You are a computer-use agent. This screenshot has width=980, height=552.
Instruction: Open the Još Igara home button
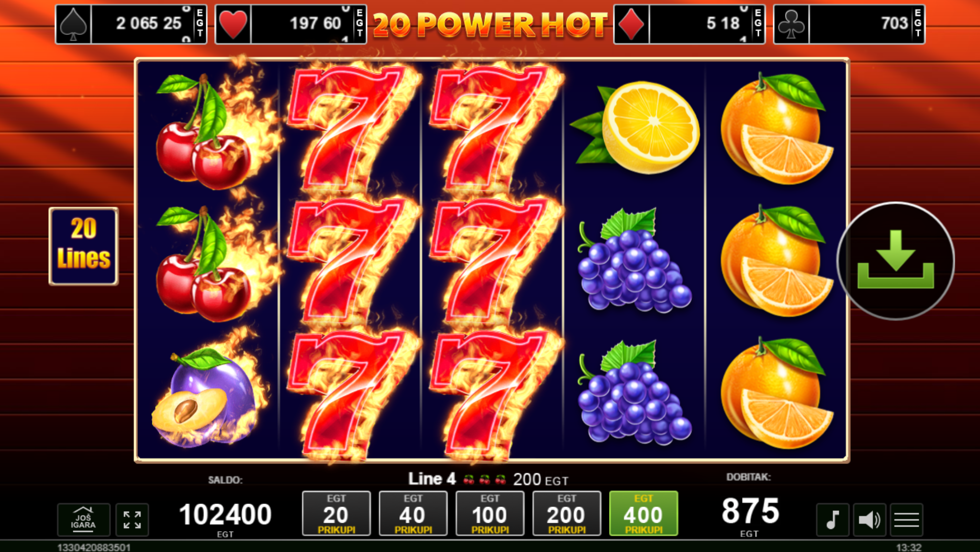point(83,520)
